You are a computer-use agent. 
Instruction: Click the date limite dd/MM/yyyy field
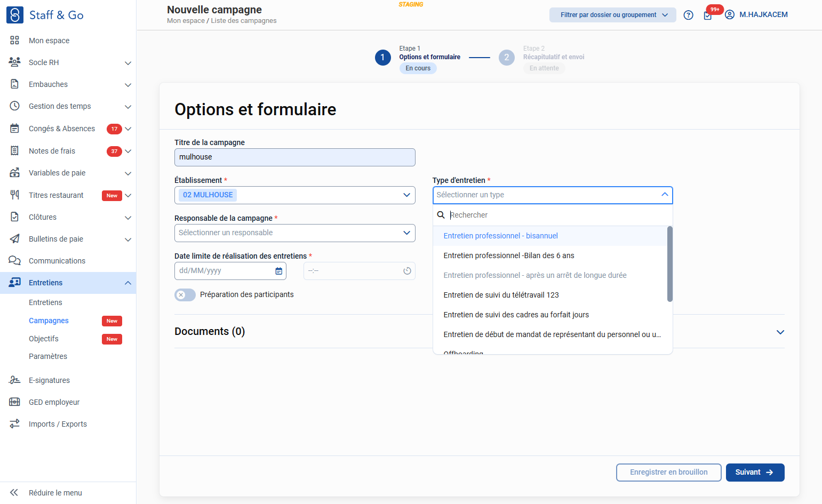230,271
